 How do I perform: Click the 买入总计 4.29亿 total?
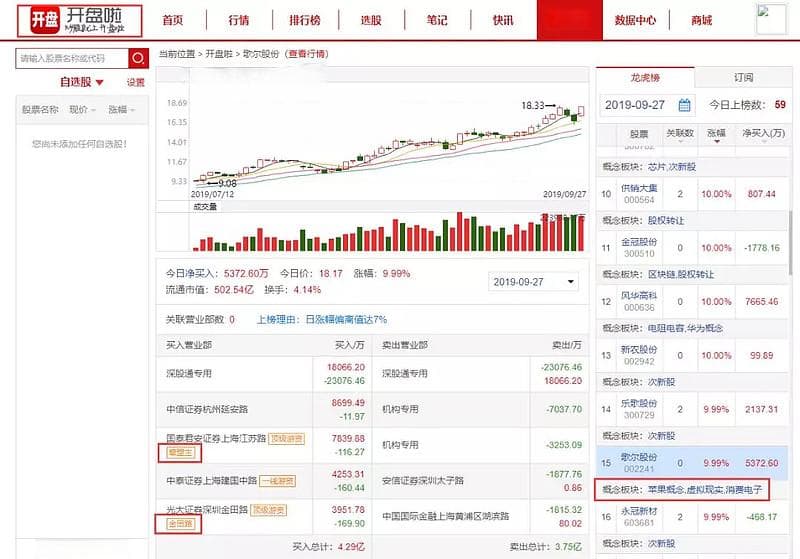[328, 547]
